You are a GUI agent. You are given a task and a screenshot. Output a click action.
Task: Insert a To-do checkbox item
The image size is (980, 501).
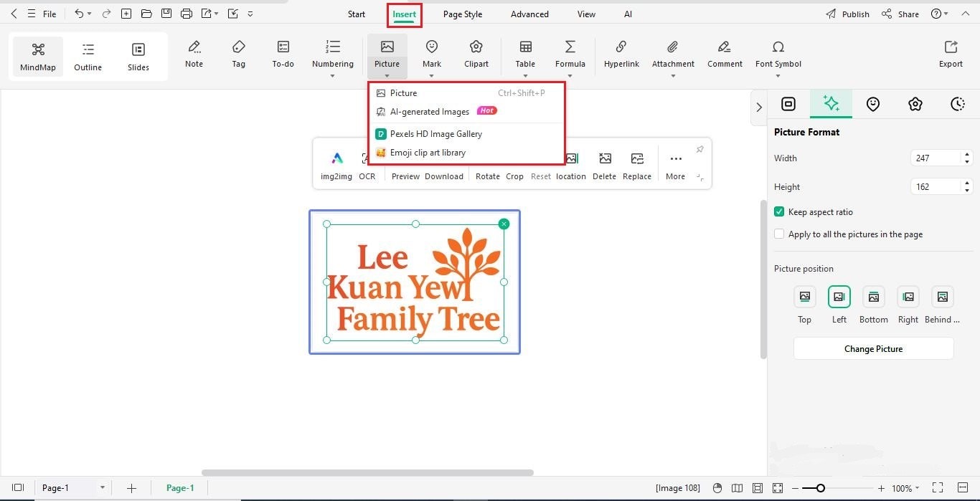click(283, 54)
